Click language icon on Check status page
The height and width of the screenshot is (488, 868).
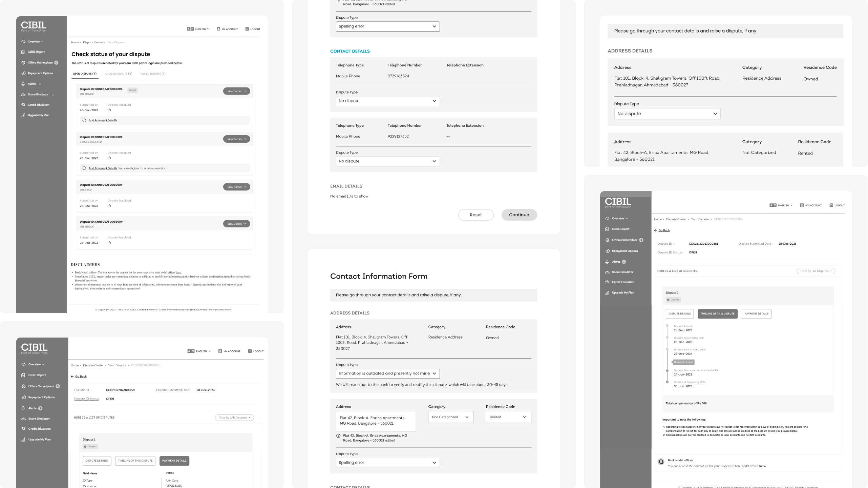(x=190, y=29)
